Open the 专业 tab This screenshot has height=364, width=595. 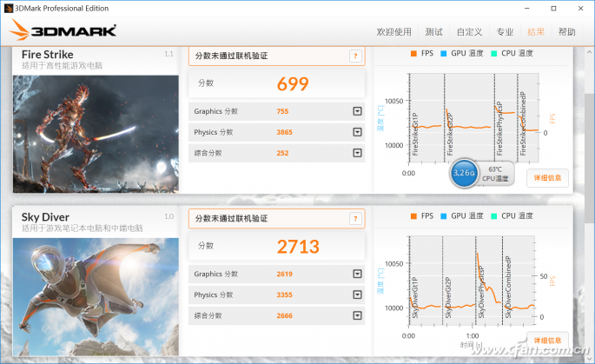click(x=505, y=32)
